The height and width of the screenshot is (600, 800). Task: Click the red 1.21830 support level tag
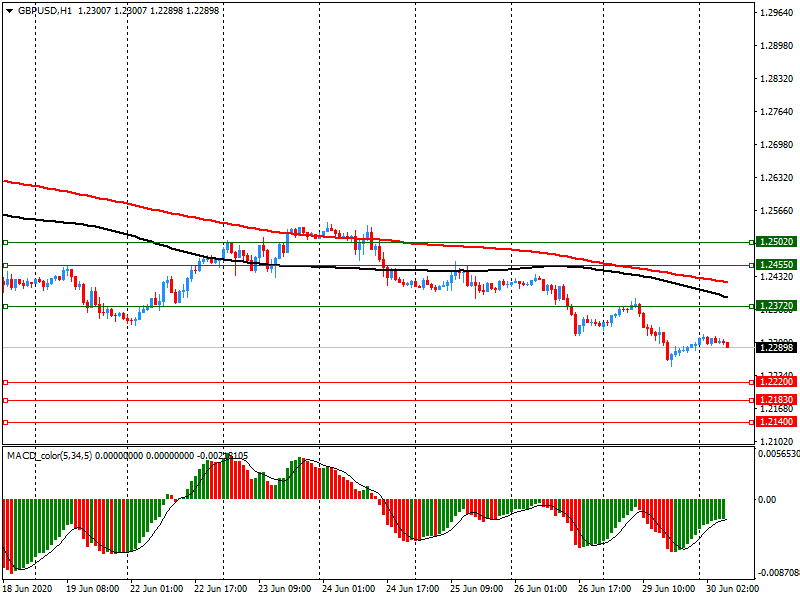[776, 400]
